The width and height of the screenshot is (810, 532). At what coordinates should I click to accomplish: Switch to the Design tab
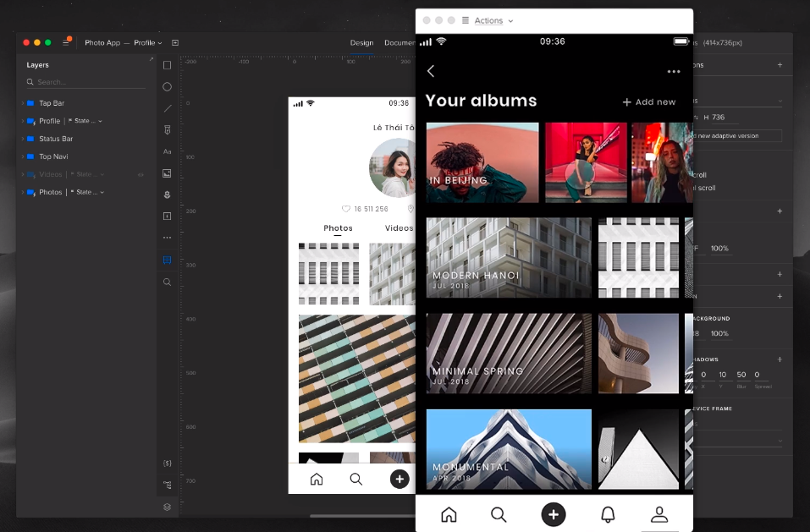[x=361, y=42]
